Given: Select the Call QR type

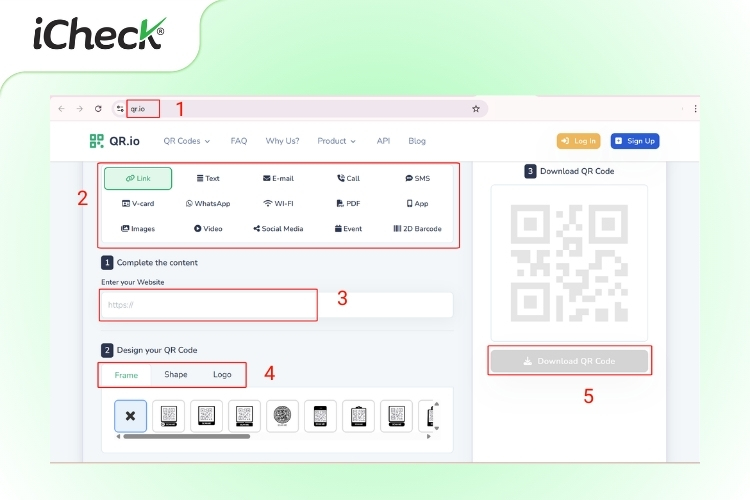Looking at the screenshot, I should [x=348, y=178].
